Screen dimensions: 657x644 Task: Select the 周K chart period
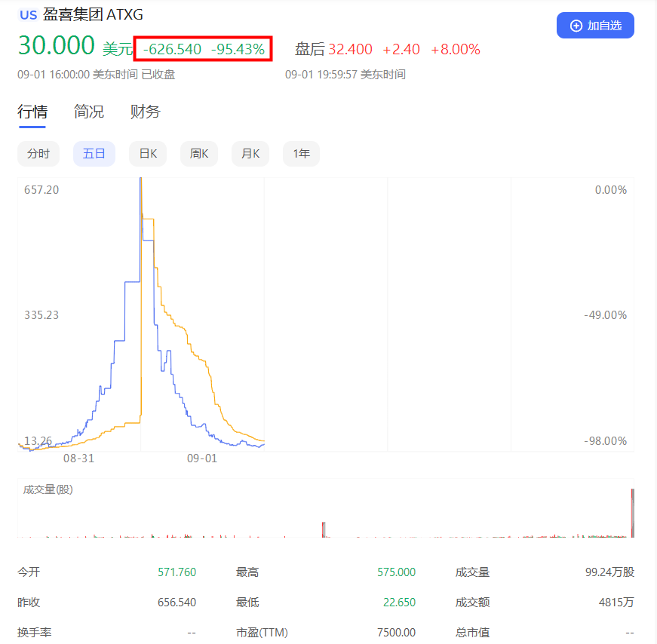coord(199,154)
